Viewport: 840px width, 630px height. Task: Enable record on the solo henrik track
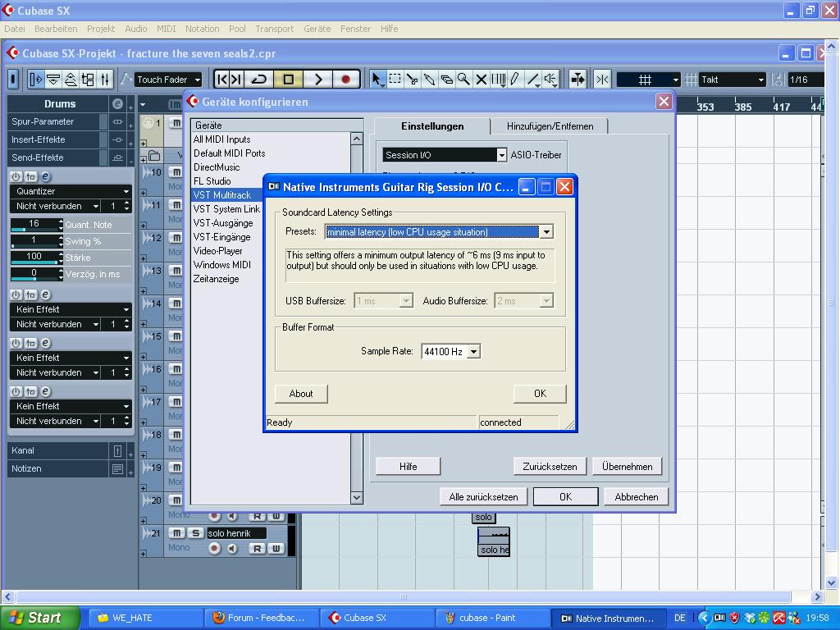click(214, 549)
